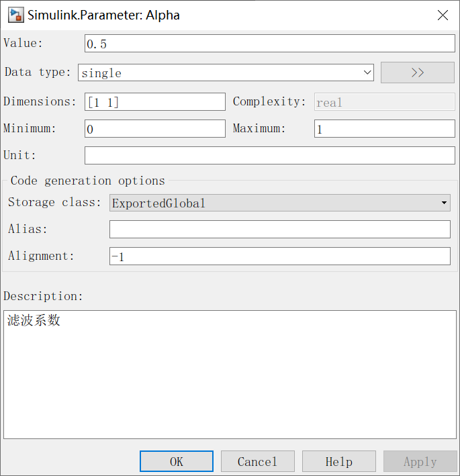Screen dimensions: 460x476
Task: Click the Maximum value field
Action: click(384, 129)
